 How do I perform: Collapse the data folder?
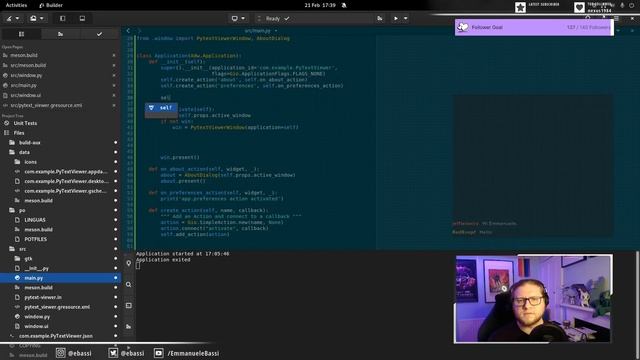point(60,152)
